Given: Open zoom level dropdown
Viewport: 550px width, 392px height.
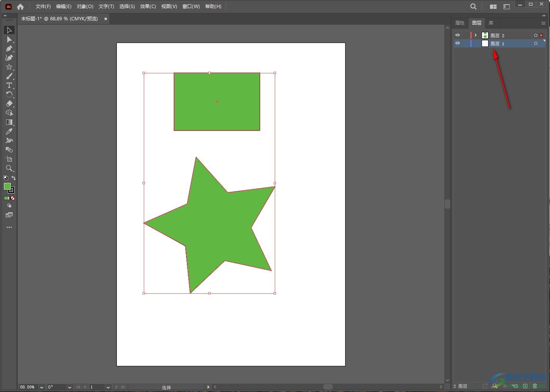Looking at the screenshot, I should [42, 387].
